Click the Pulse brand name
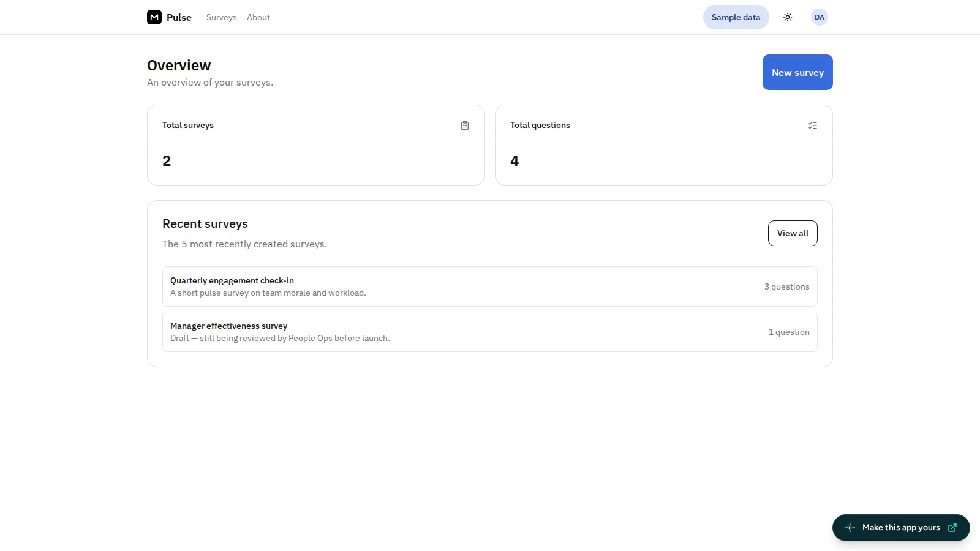This screenshot has height=551, width=980. [179, 17]
